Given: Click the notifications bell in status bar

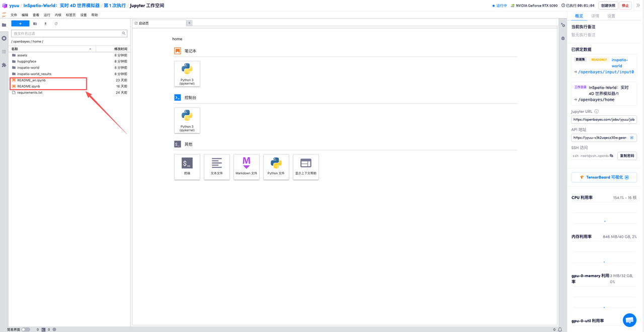Looking at the screenshot, I should pos(560,329).
